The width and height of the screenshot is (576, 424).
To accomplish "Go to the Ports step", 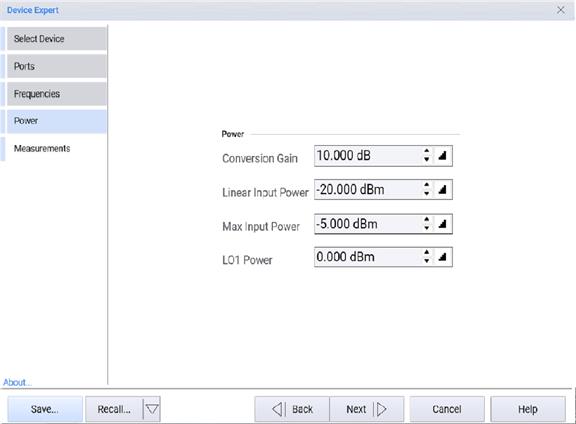I will point(57,66).
